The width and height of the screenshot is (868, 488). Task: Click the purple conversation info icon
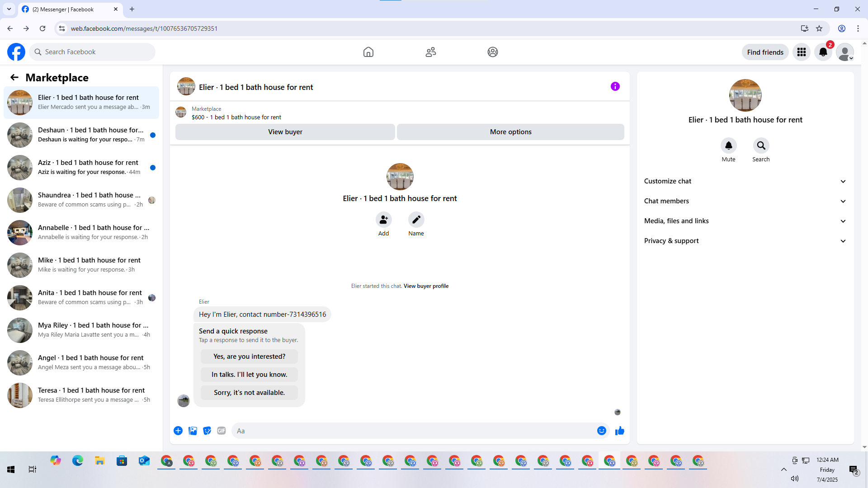[615, 86]
